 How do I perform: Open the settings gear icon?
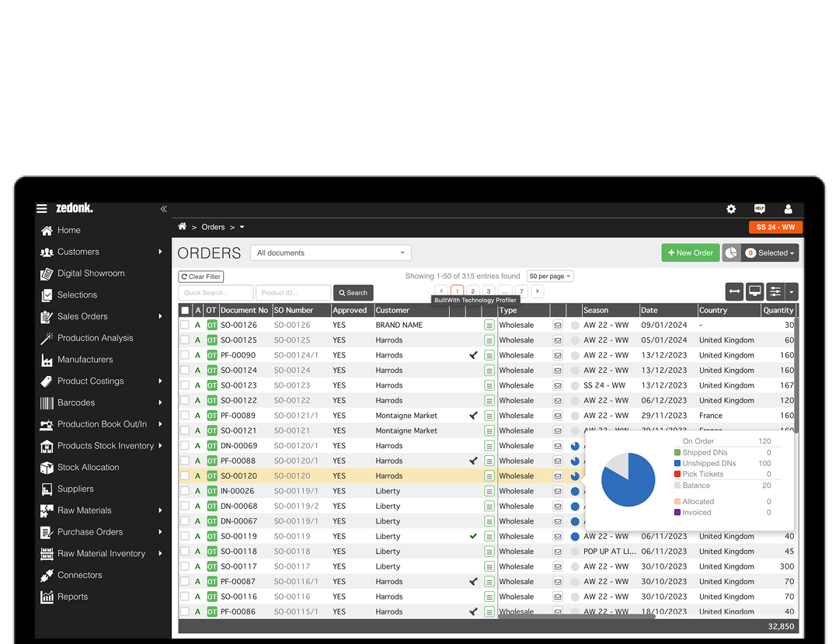[730, 209]
